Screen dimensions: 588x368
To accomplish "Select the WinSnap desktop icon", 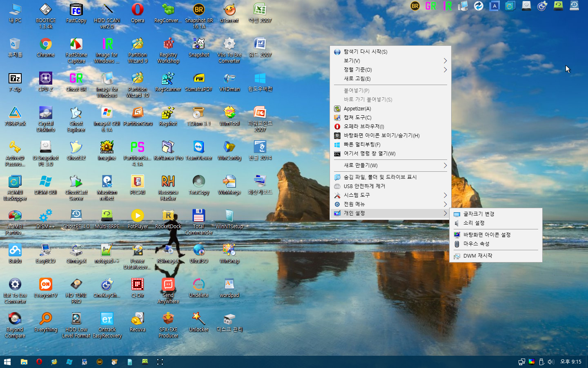I will click(x=229, y=254).
